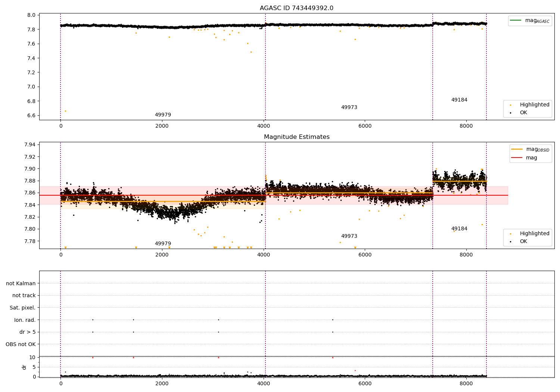The height and width of the screenshot is (392, 560).
Task: Select the not Kalman axis label
Action: click(x=21, y=284)
